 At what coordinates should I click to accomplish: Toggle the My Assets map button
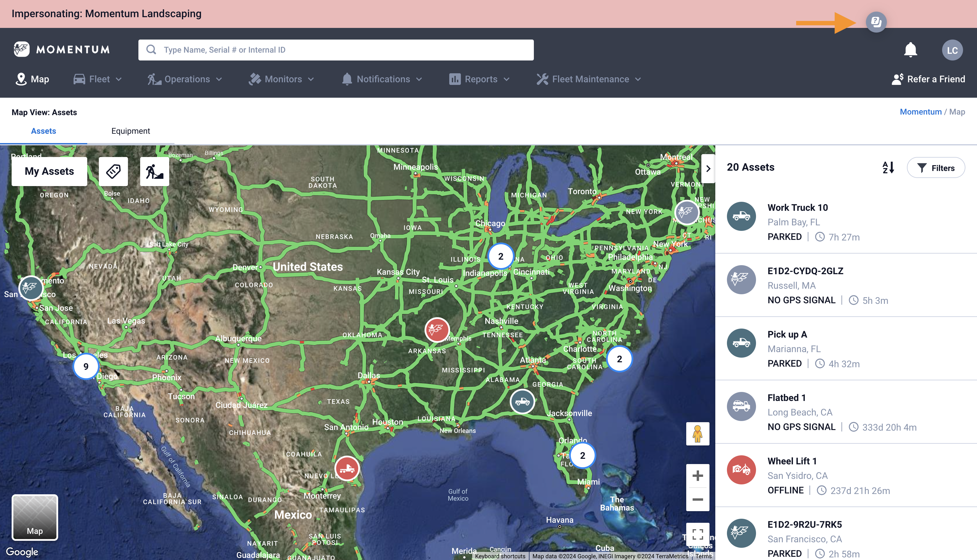(x=49, y=171)
